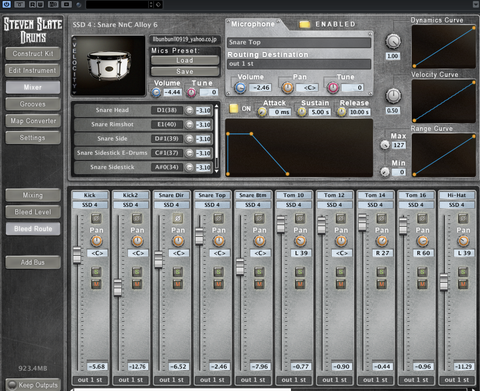Click the Attack knob

(x=262, y=112)
